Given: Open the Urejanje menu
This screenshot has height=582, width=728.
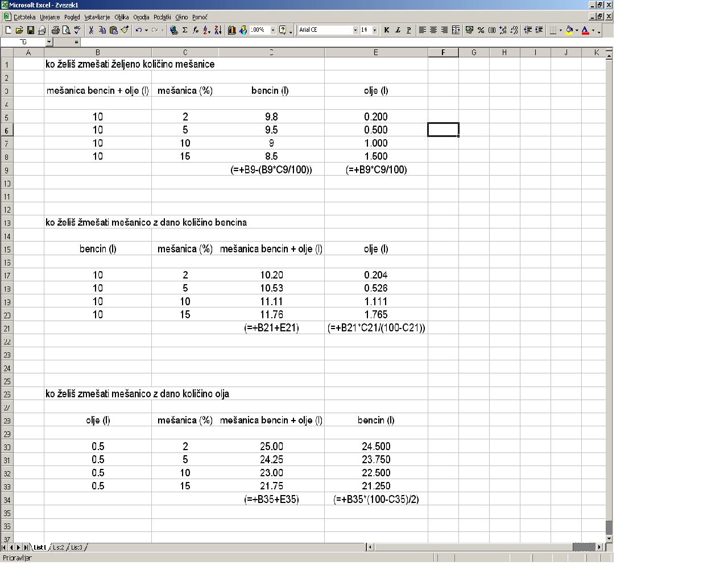Looking at the screenshot, I should click(49, 17).
